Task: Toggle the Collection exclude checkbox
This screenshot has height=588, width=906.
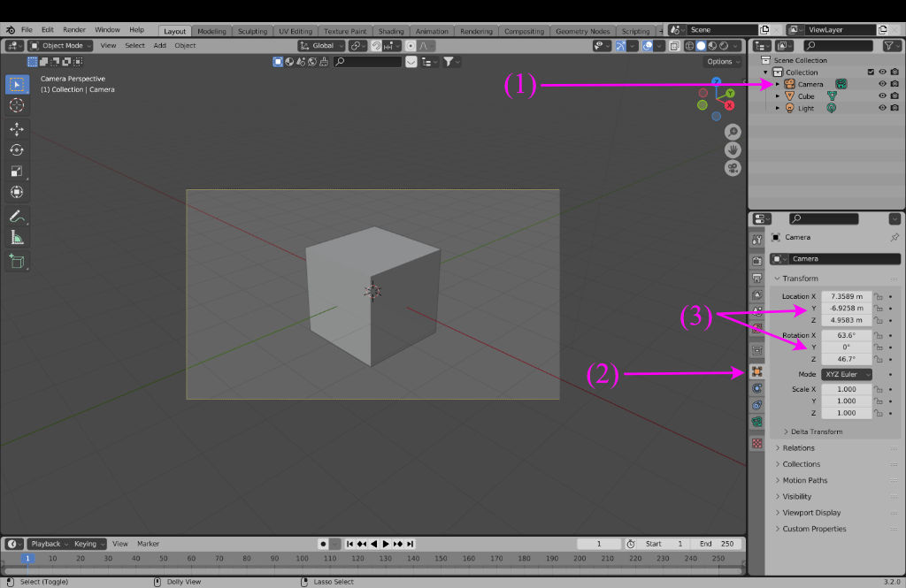Action: coord(871,73)
